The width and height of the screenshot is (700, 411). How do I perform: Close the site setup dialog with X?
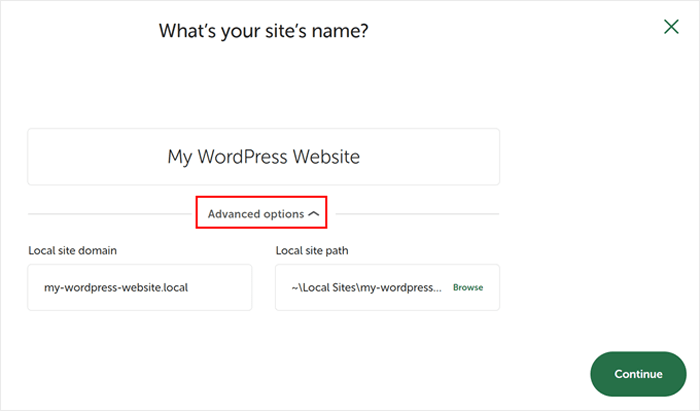pyautogui.click(x=671, y=27)
